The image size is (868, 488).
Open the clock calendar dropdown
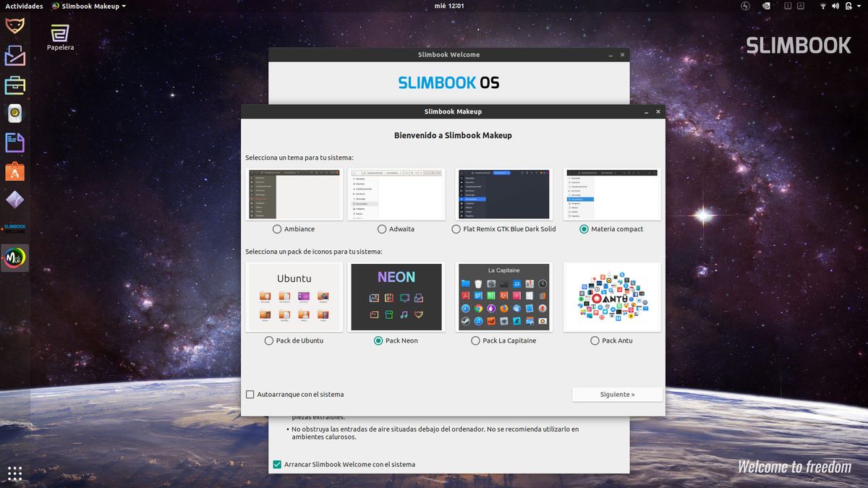coord(449,6)
